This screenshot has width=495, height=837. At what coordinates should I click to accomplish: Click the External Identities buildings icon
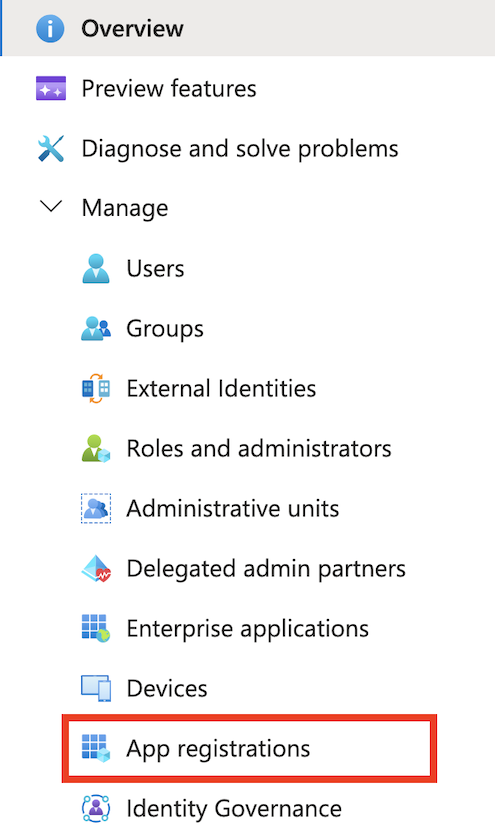point(96,389)
